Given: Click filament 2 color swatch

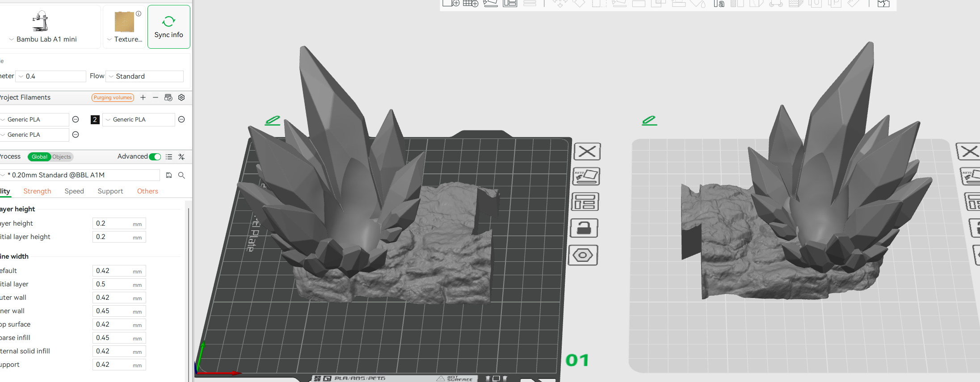Looking at the screenshot, I should pos(95,120).
